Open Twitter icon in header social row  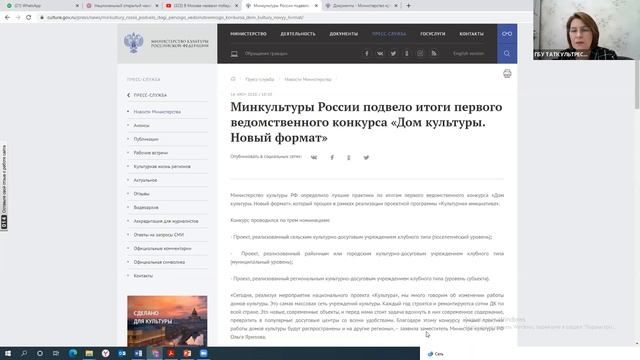click(393, 53)
